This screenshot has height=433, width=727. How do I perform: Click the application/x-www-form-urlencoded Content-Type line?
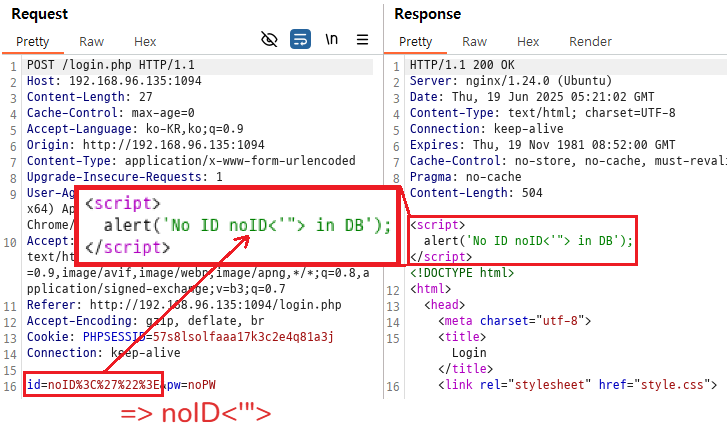pos(191,161)
